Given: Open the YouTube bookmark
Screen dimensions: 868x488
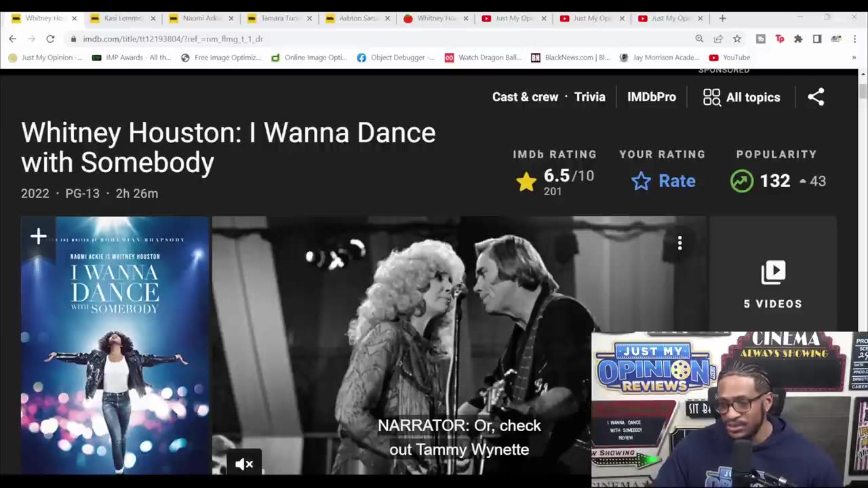Looking at the screenshot, I should tap(730, 58).
